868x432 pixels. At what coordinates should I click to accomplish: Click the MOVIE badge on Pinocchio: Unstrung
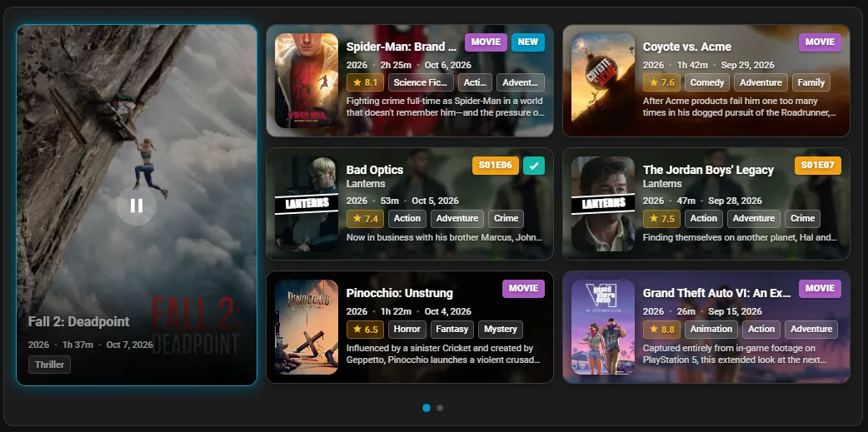click(x=524, y=289)
